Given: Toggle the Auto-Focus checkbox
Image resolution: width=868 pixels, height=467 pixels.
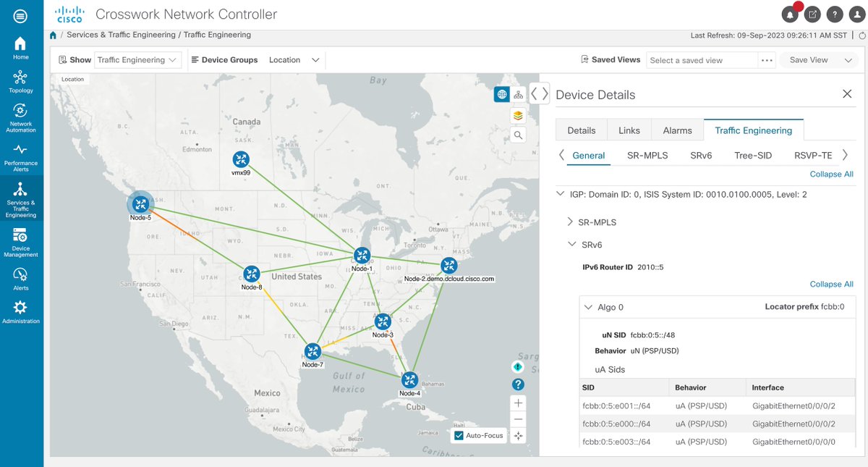Looking at the screenshot, I should pyautogui.click(x=459, y=436).
